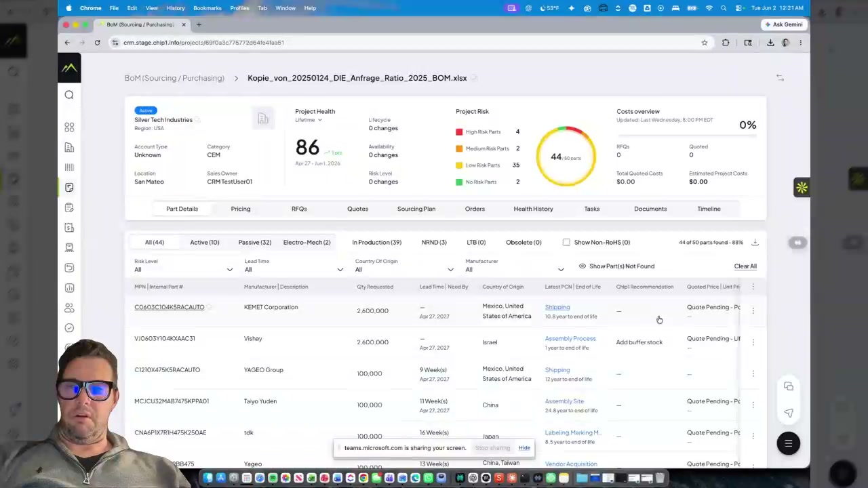868x488 pixels.
Task: Open the column options kebab in table header
Action: (753, 287)
